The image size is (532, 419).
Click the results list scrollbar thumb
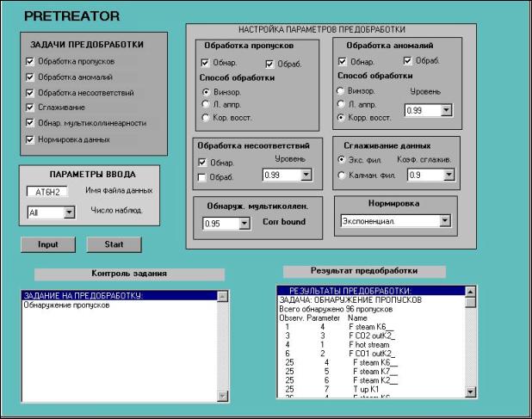coord(471,302)
